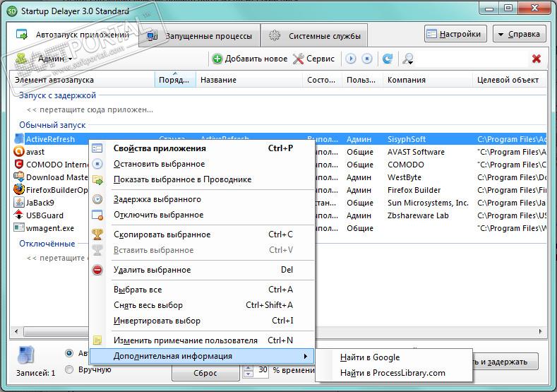Click the Сброс button
Image resolution: width=557 pixels, height=392 pixels.
pos(205,373)
